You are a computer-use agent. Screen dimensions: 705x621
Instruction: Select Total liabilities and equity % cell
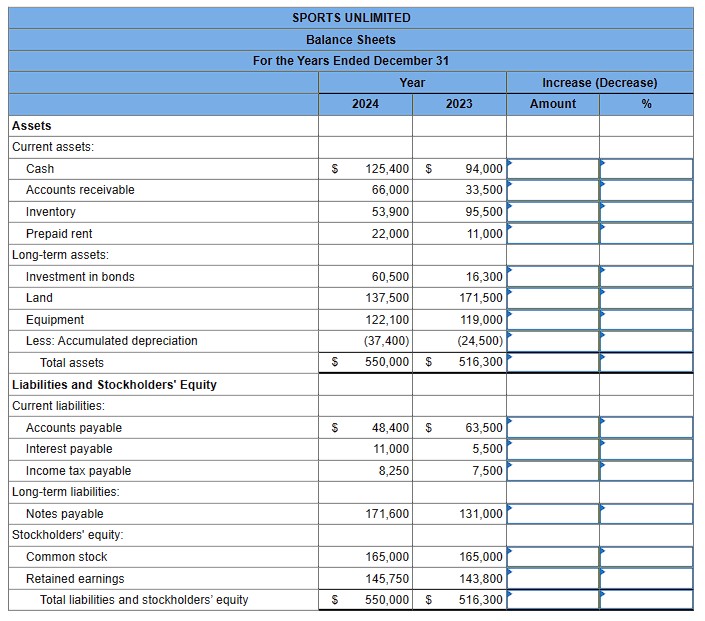(x=647, y=600)
